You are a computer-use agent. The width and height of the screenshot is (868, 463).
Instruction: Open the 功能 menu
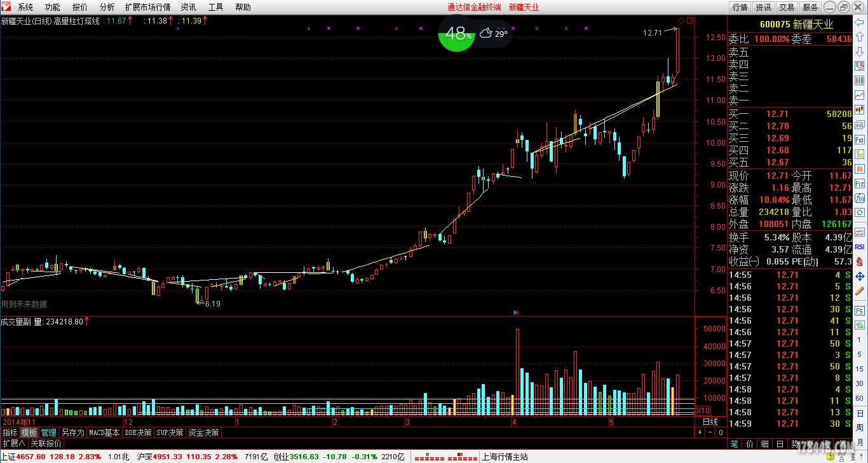[x=53, y=7]
